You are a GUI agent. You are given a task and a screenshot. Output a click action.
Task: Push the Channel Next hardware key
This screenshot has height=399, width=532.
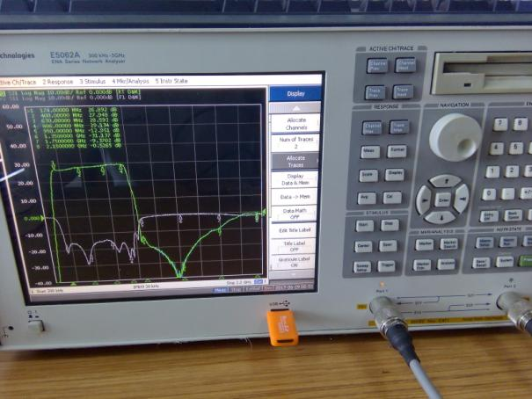405,64
